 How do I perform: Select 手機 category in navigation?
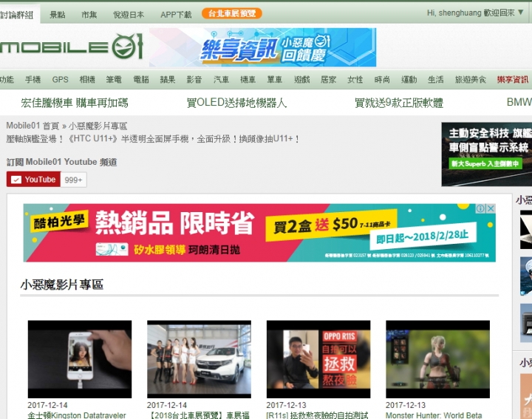(x=33, y=79)
